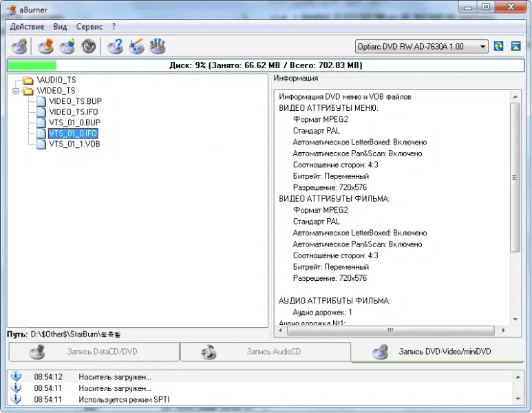Open the Сервис menu
The height and width of the screenshot is (413, 532).
[x=89, y=27]
